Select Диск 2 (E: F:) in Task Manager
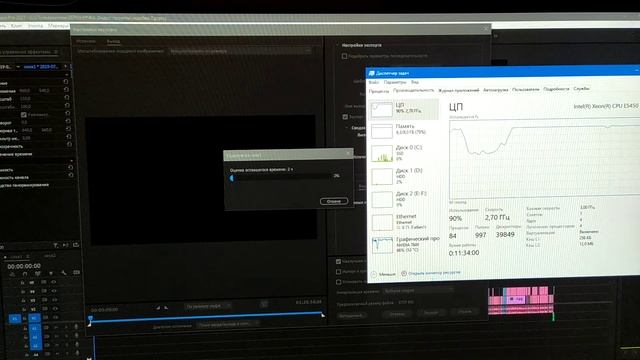Image resolution: width=640 pixels, height=360 pixels. click(404, 199)
